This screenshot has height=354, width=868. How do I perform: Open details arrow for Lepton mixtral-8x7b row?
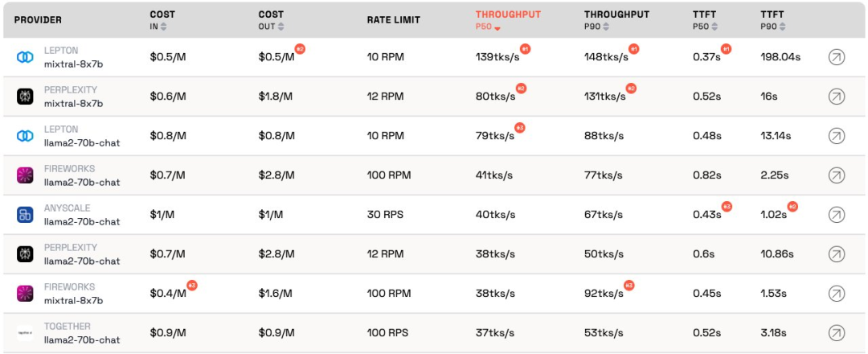(x=836, y=57)
